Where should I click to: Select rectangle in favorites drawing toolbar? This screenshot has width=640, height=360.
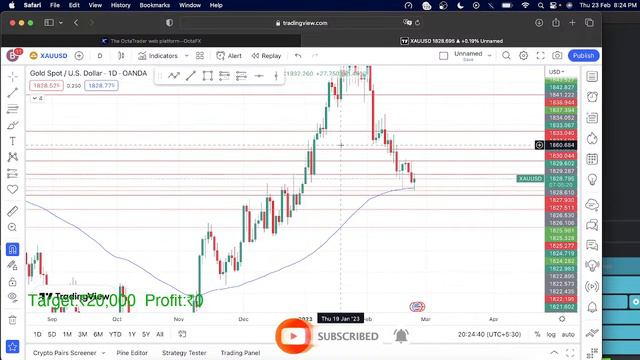(207, 76)
